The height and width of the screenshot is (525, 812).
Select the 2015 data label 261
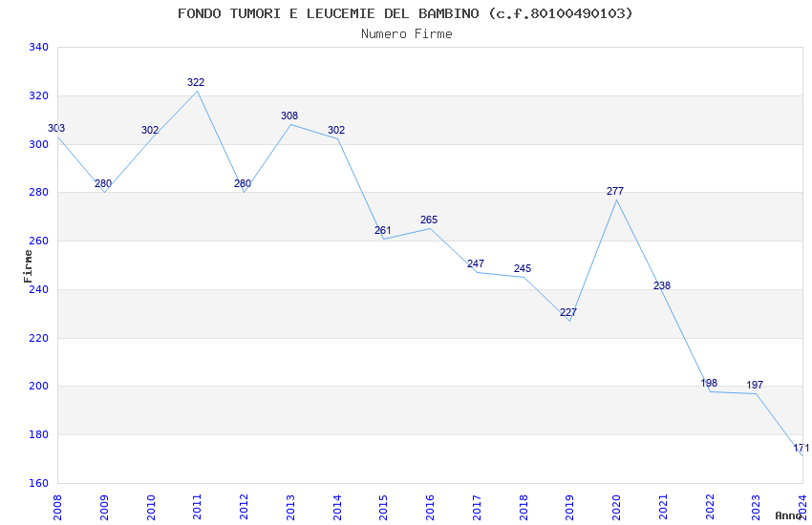click(383, 231)
